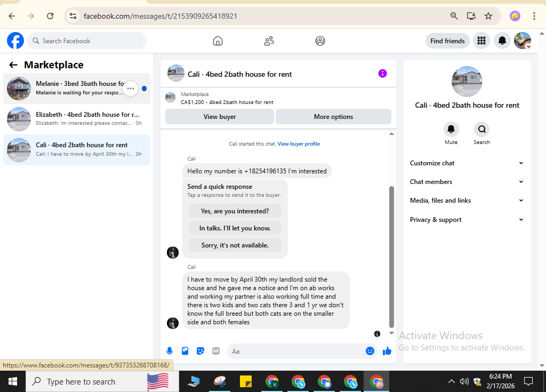This screenshot has width=546, height=392.
Task: Go back from Marketplace with the arrow
Action: pyautogui.click(x=13, y=65)
